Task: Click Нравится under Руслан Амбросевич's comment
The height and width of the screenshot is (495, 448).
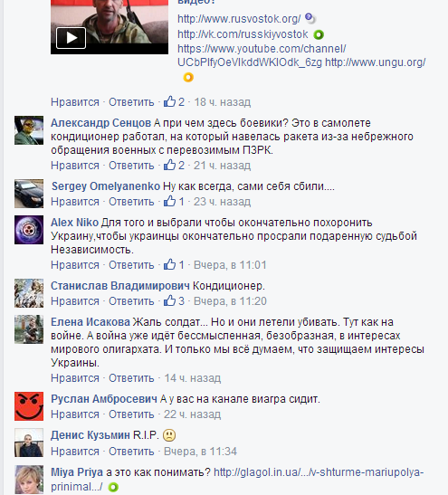Action: (x=75, y=414)
